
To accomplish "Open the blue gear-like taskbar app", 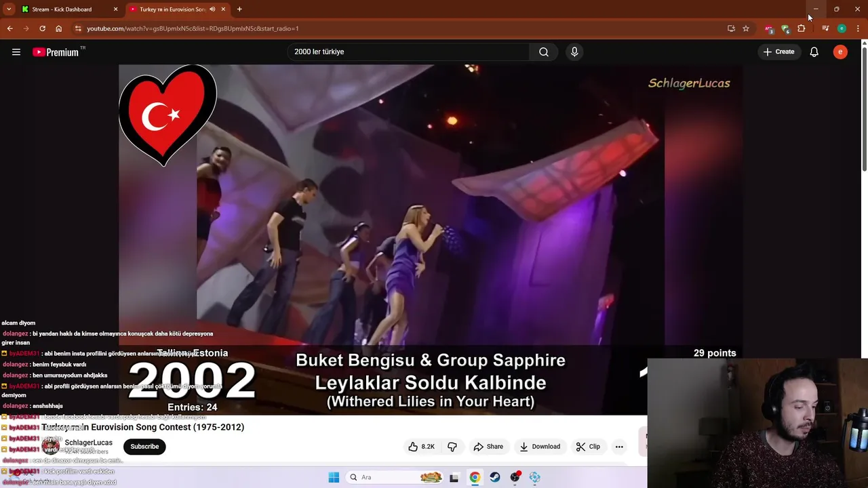I will (x=535, y=477).
